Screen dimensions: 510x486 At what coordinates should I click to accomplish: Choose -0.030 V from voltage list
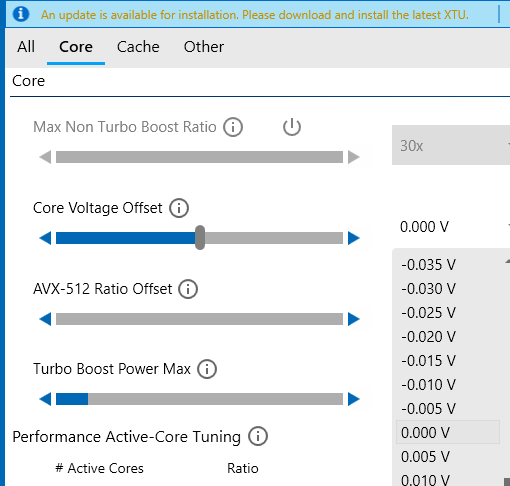[x=428, y=289]
